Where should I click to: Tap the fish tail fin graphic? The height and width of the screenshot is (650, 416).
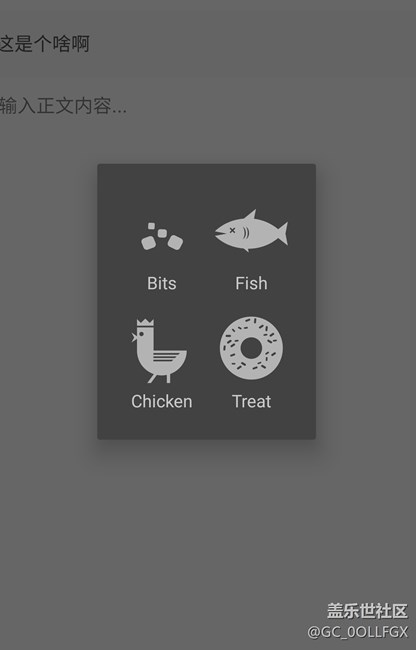click(280, 233)
